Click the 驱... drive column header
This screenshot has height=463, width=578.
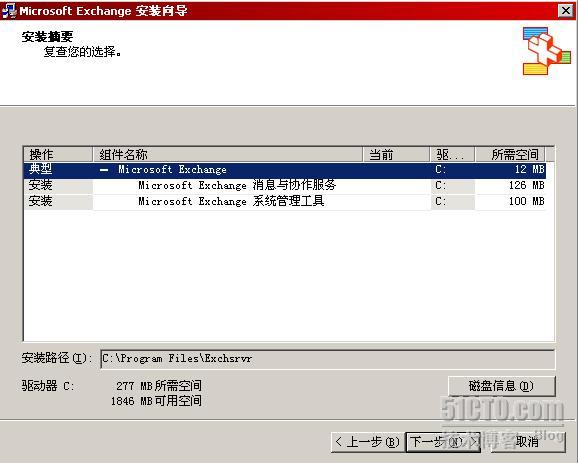(453, 154)
